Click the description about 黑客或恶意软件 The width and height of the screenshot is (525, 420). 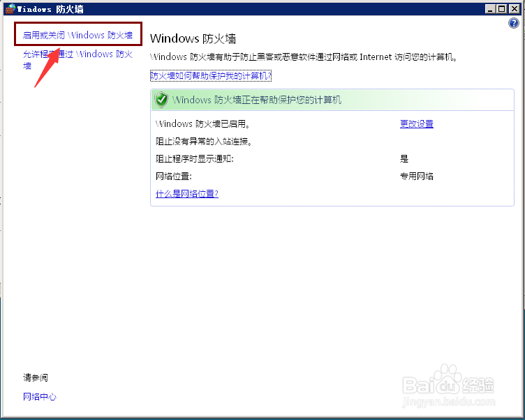[304, 57]
